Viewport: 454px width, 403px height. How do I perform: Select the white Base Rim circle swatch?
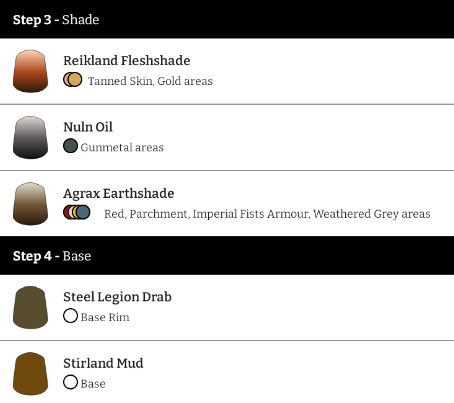70,316
